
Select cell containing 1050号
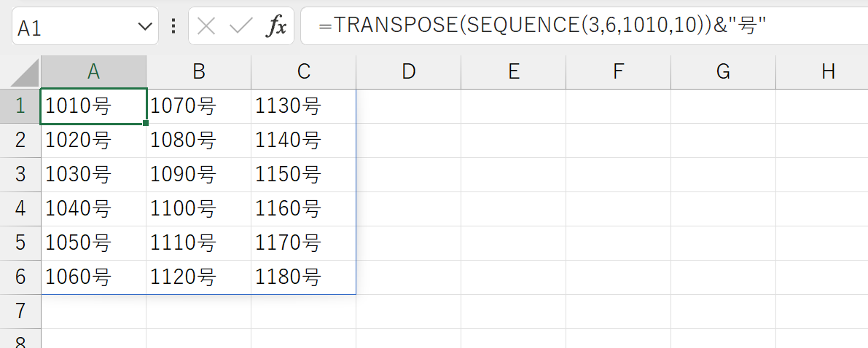93,243
